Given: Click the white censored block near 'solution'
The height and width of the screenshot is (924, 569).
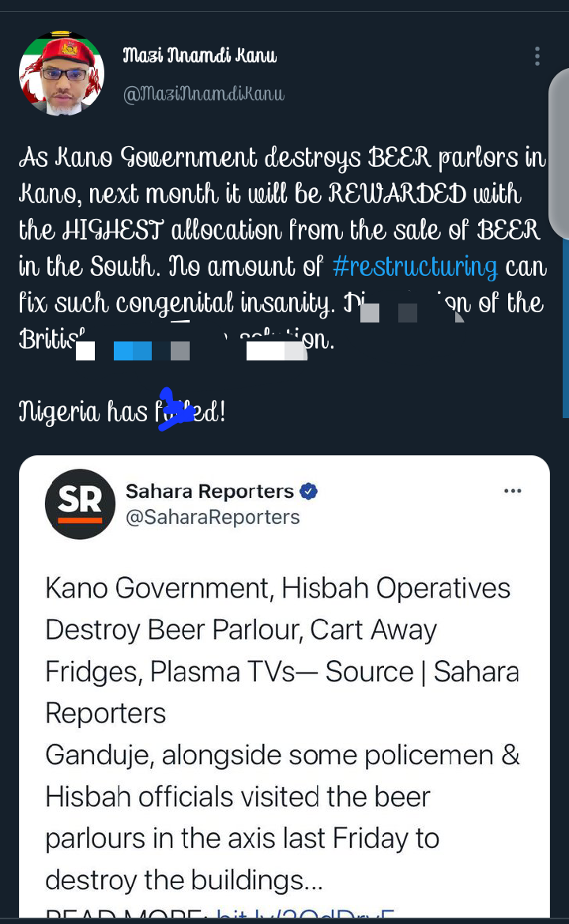Looking at the screenshot, I should (x=266, y=351).
